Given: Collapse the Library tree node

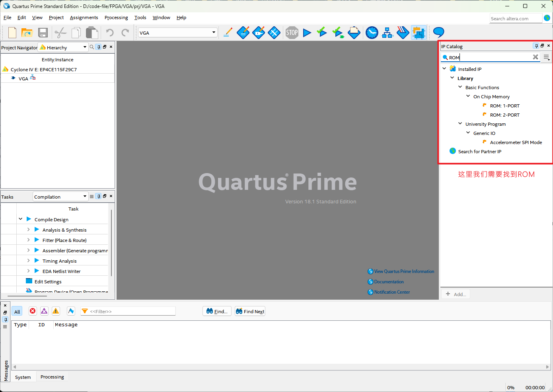Looking at the screenshot, I should [x=452, y=78].
